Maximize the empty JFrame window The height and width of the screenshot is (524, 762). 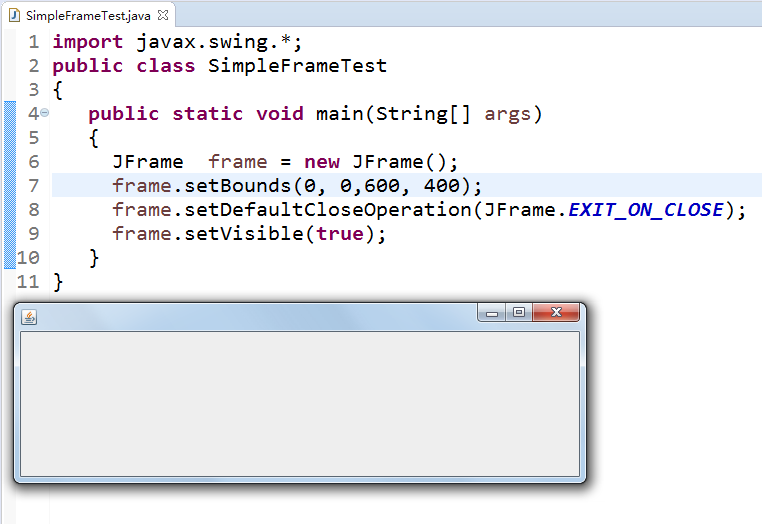pyautogui.click(x=519, y=313)
